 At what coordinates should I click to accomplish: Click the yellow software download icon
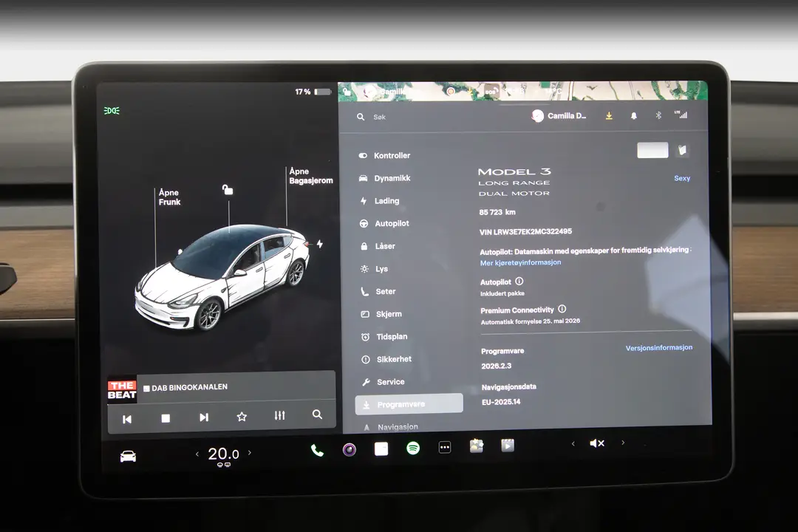pos(609,116)
